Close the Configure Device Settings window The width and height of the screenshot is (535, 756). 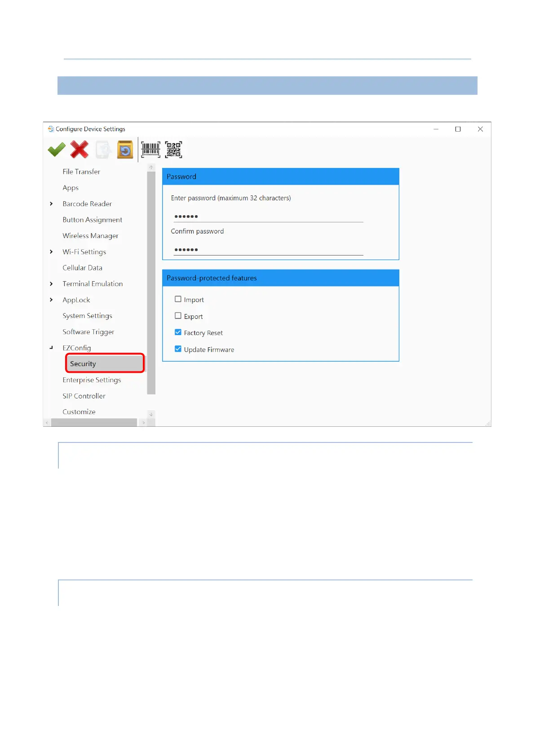pyautogui.click(x=480, y=129)
